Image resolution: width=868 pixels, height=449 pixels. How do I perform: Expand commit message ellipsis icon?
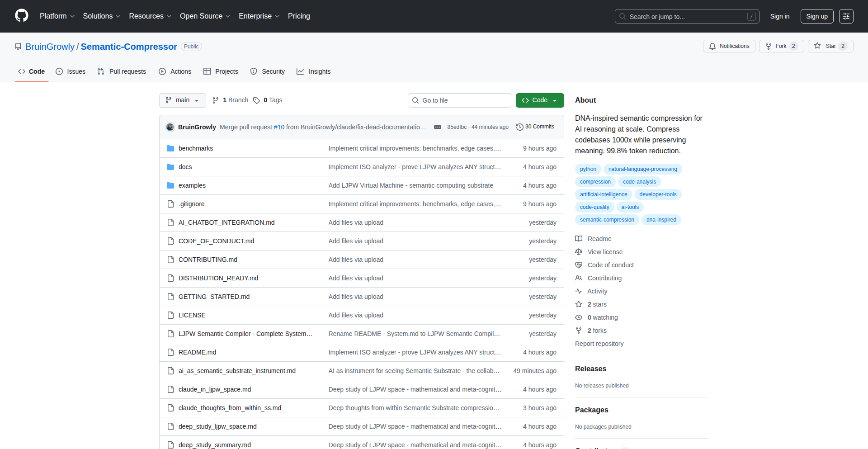437,127
